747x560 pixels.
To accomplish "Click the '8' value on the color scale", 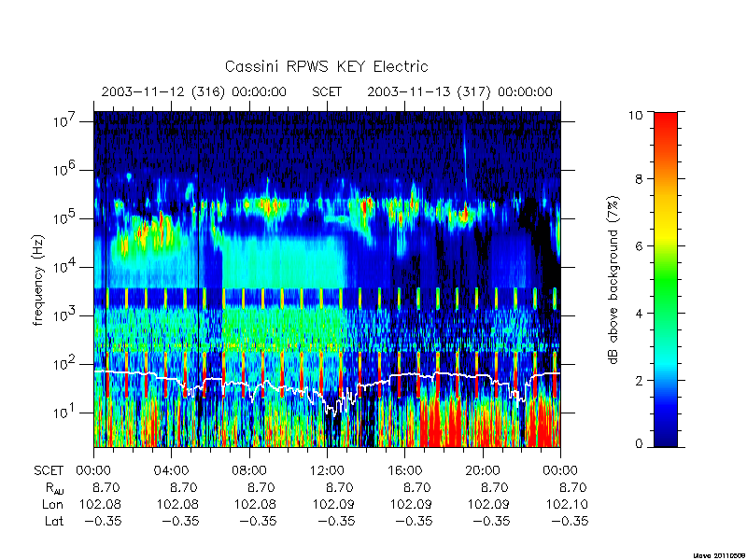I will click(639, 179).
